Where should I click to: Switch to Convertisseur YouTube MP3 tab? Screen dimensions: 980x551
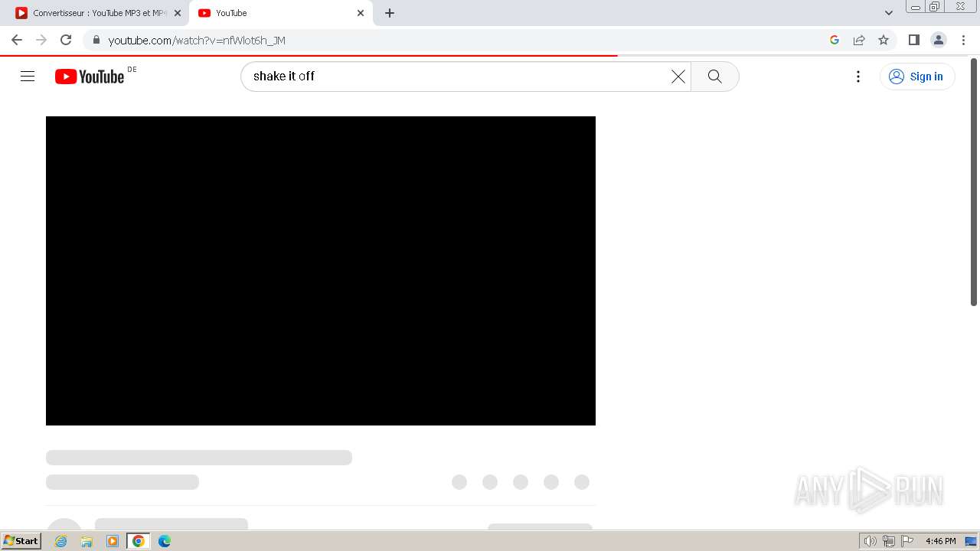pos(99,13)
